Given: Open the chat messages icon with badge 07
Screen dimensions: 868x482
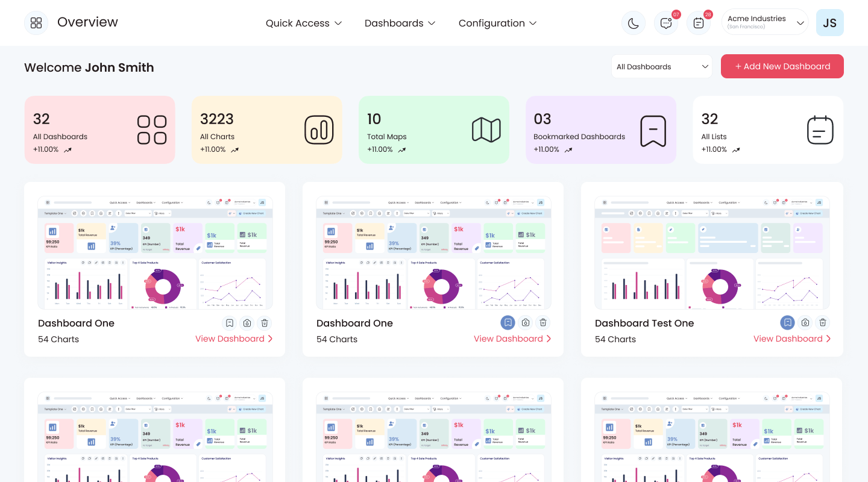Looking at the screenshot, I should coord(666,23).
